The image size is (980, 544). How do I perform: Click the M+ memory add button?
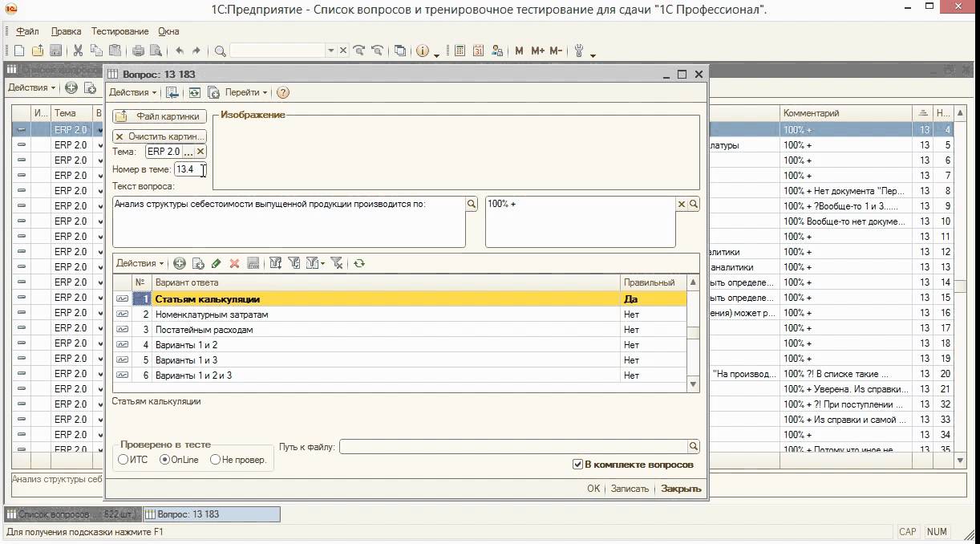tap(537, 51)
